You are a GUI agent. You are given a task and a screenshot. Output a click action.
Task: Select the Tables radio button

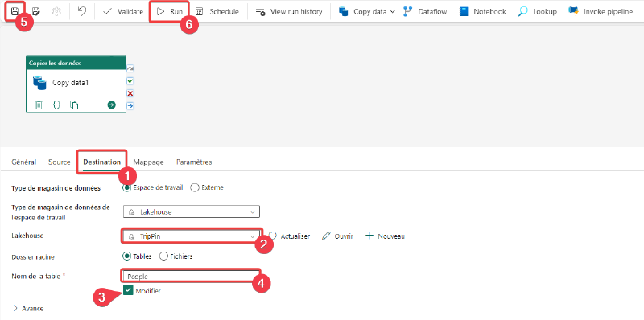127,256
